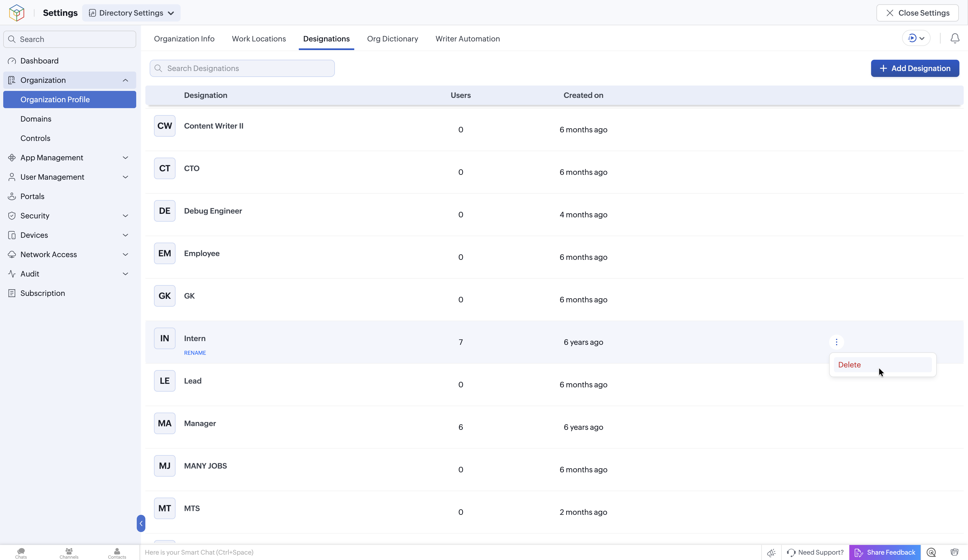Open Chats in the bottom bar

point(21,553)
